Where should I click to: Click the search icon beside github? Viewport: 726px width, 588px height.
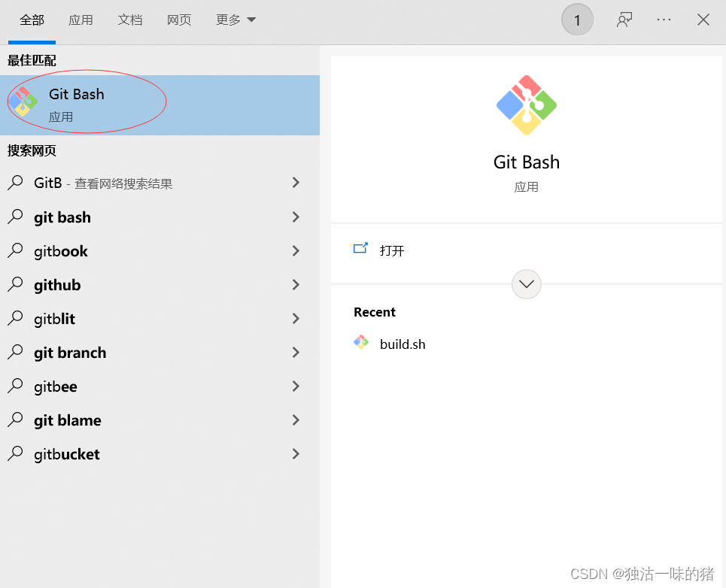point(15,284)
